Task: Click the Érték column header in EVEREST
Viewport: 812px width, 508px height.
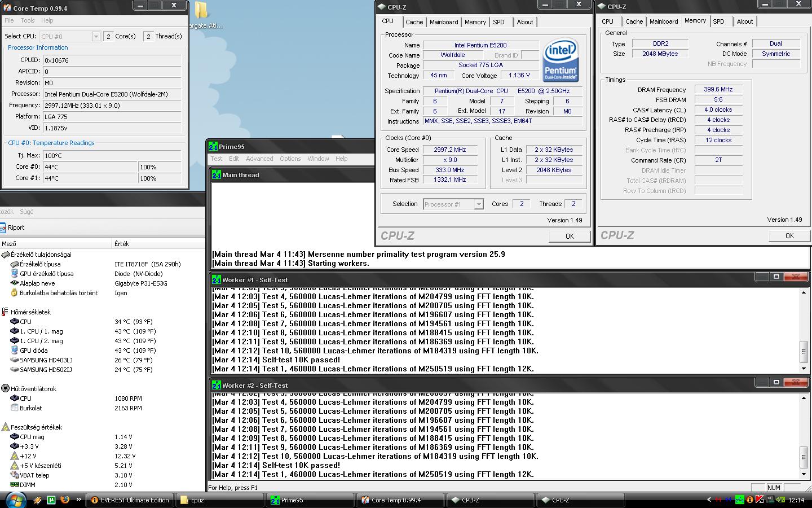Action: coord(159,244)
